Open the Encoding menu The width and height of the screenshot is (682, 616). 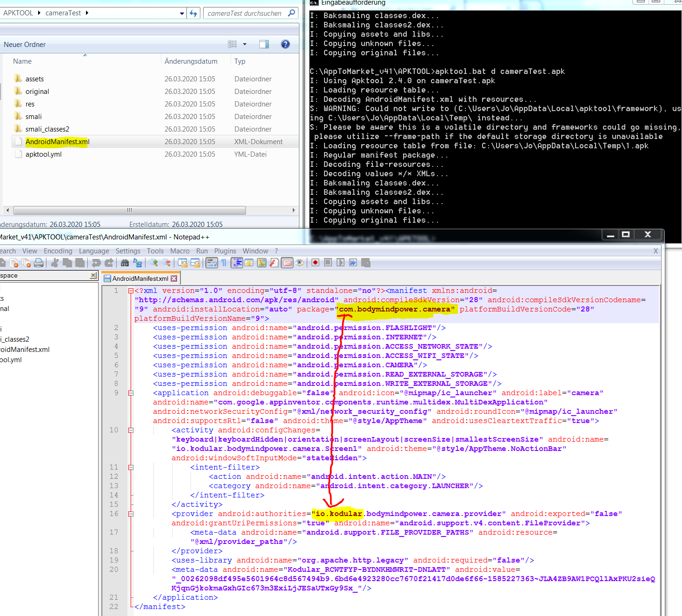[58, 251]
